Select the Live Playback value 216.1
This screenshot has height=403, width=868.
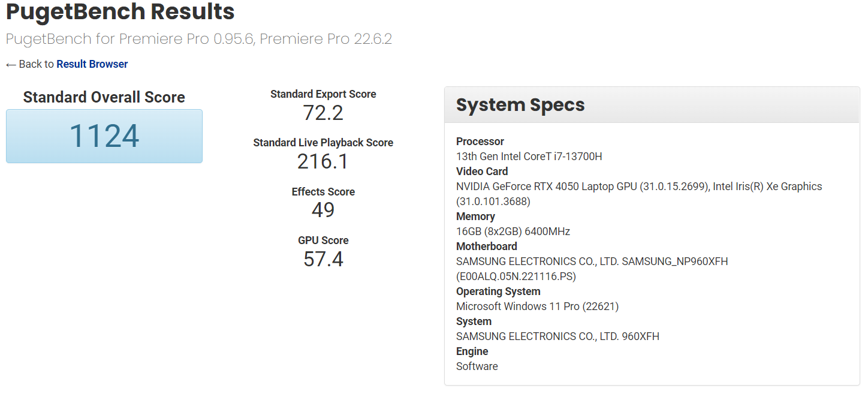(x=323, y=161)
